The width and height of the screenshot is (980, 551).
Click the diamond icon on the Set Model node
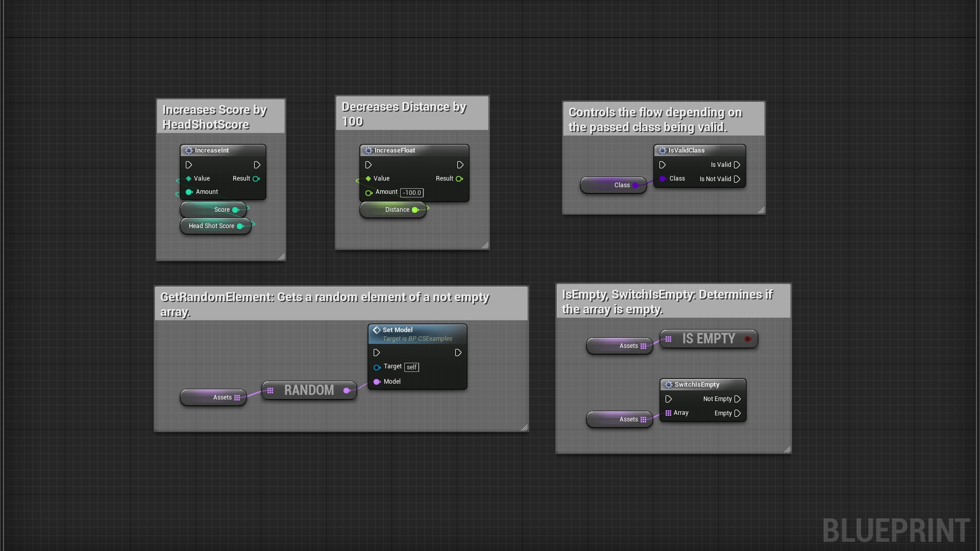377,330
